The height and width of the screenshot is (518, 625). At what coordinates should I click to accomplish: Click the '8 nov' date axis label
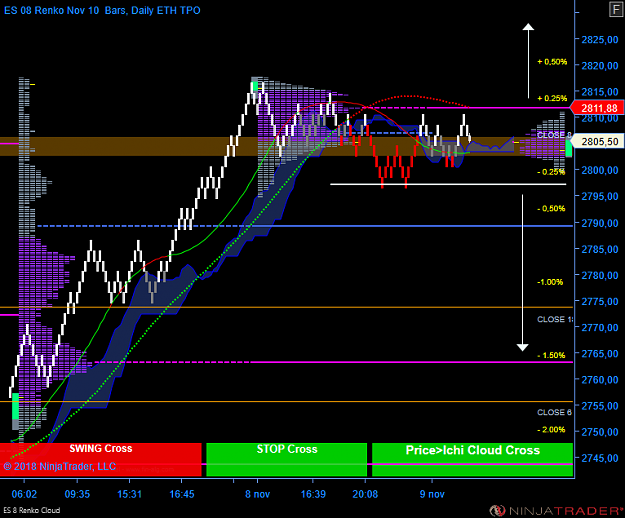257,494
